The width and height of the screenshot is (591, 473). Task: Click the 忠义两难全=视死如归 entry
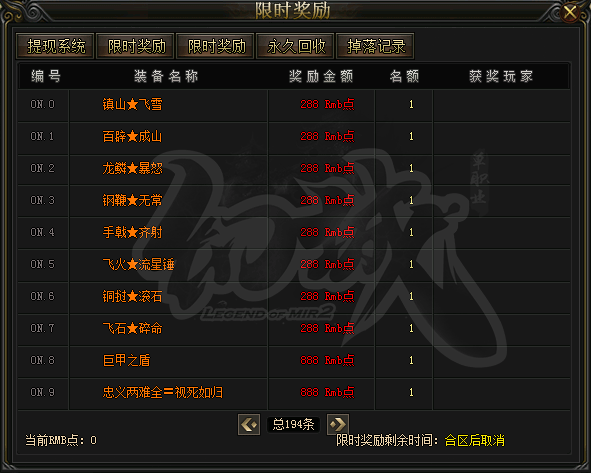[163, 392]
